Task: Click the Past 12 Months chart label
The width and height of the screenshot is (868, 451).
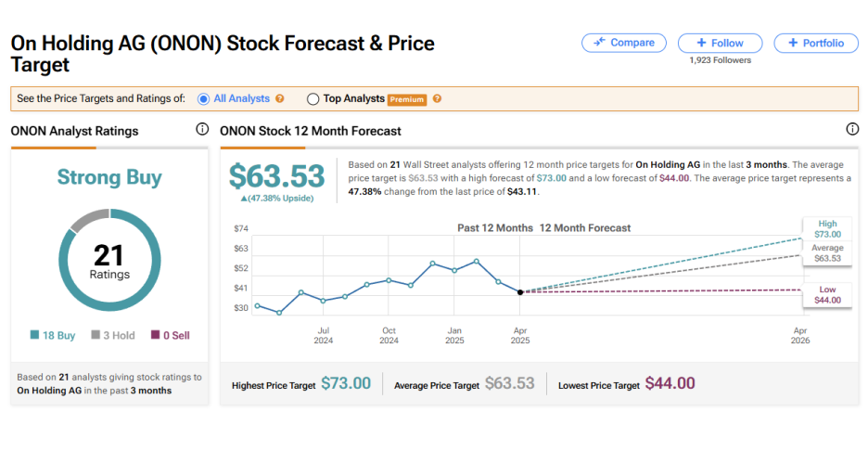Action: coord(495,227)
